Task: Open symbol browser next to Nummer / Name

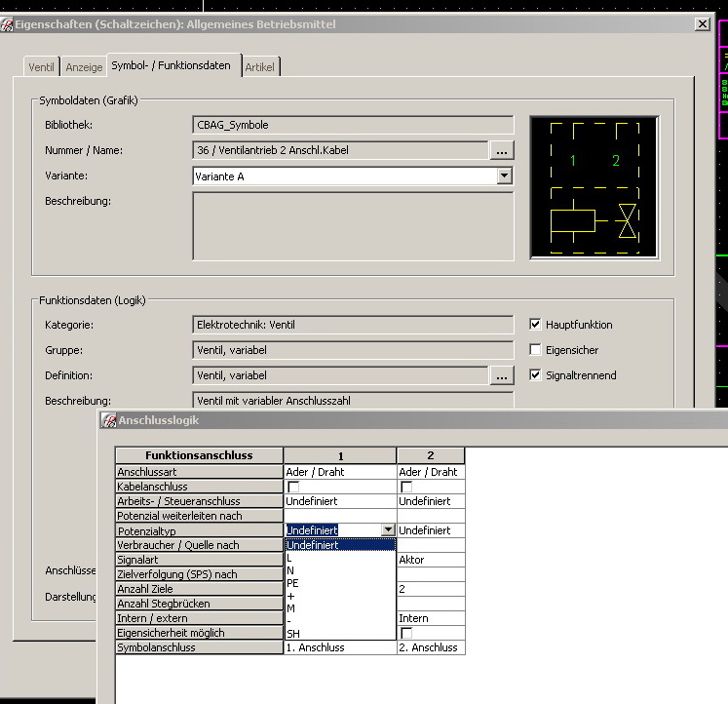Action: 502,150
